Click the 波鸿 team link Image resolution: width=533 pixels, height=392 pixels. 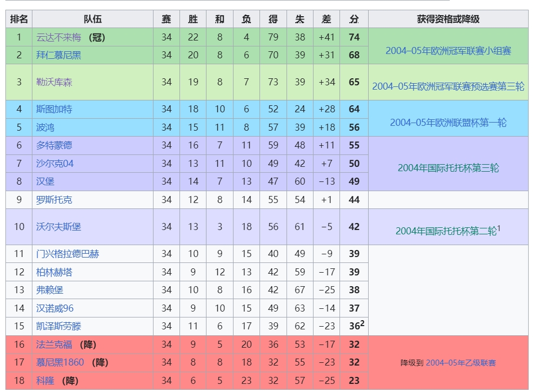tap(45, 127)
